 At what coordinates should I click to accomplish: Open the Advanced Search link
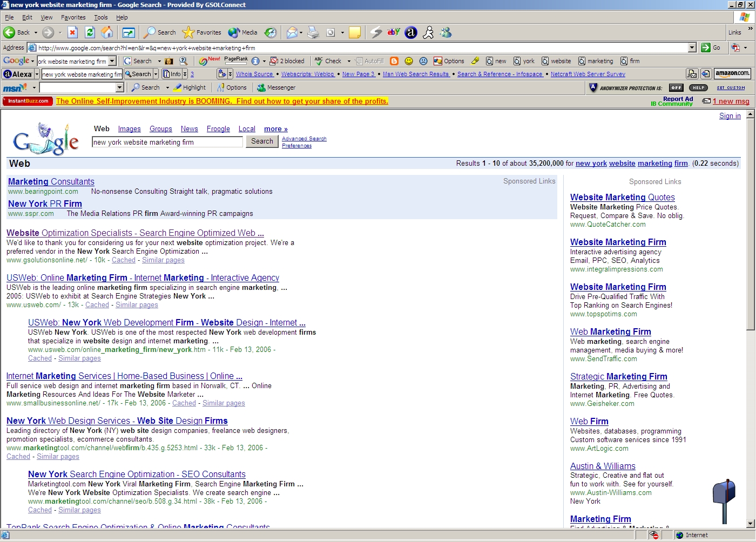point(304,139)
